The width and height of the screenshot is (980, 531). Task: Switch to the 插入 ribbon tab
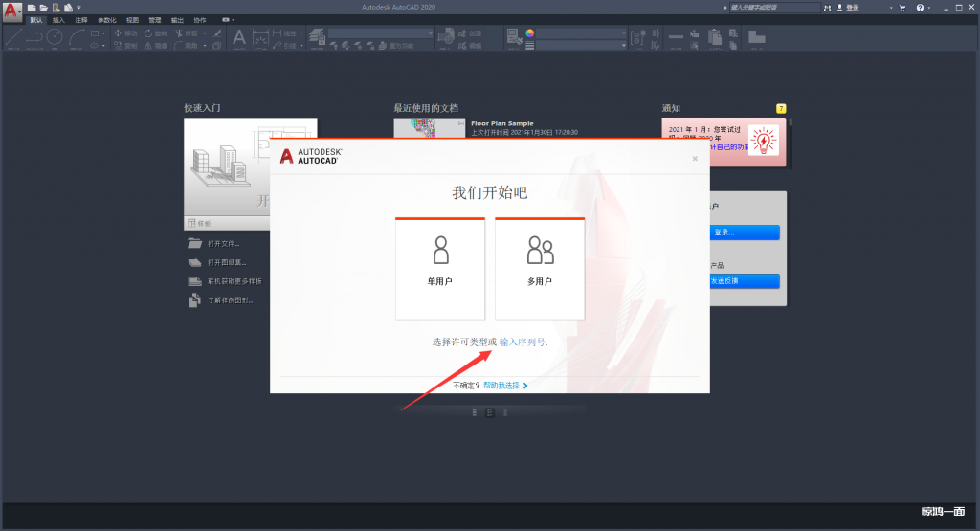point(59,19)
